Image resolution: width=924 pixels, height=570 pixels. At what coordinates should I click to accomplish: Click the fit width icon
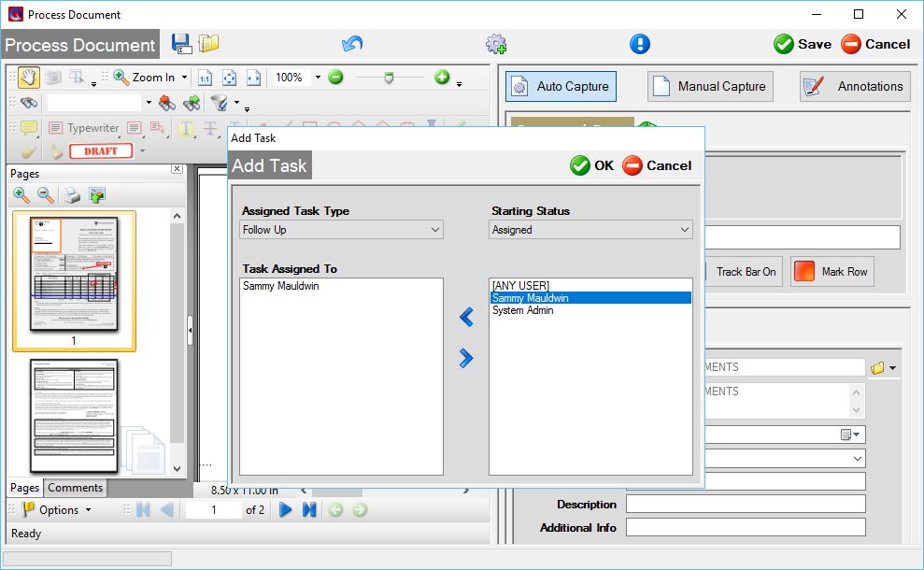(x=253, y=78)
